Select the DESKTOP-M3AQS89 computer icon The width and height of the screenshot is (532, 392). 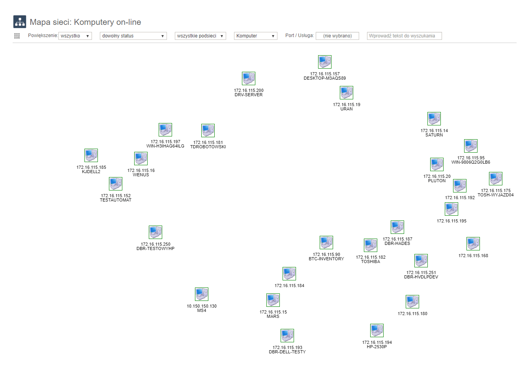(325, 62)
